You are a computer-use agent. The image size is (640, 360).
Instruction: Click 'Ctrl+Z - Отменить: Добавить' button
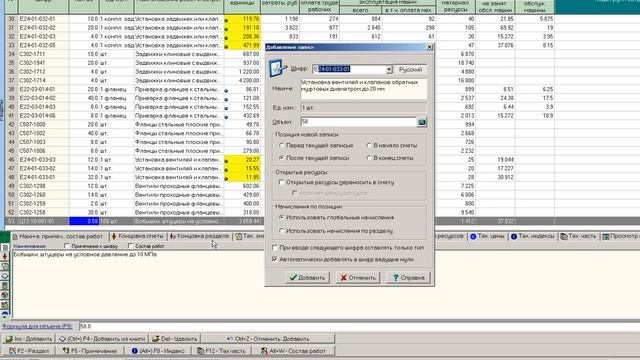pyautogui.click(x=268, y=339)
